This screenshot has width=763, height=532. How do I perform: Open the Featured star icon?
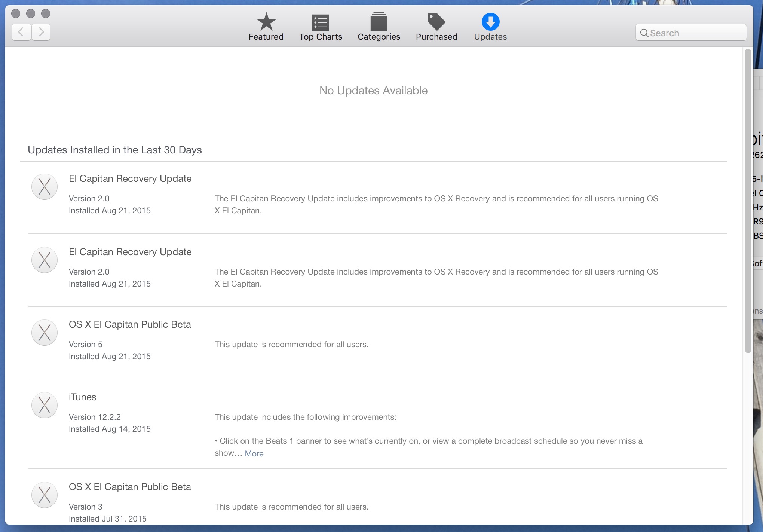(266, 22)
